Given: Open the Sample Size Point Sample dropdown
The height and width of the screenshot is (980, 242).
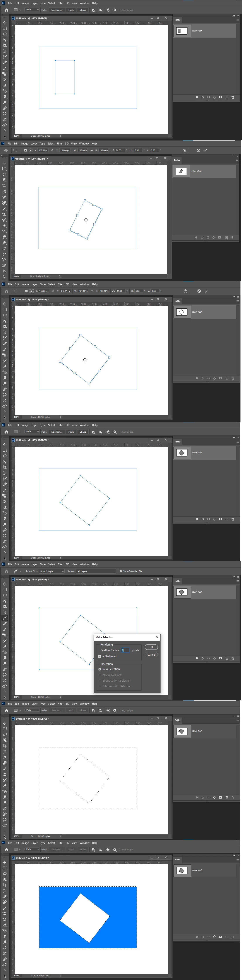Looking at the screenshot, I should (x=52, y=571).
